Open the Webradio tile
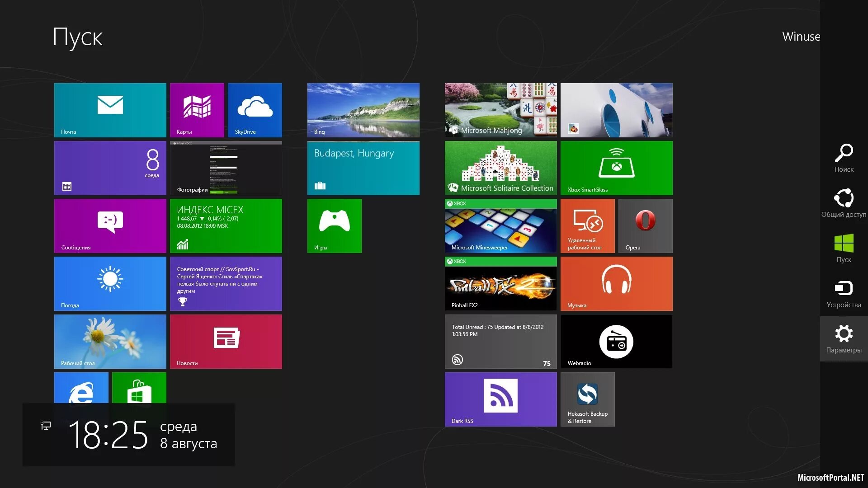This screenshot has height=488, width=868. pyautogui.click(x=616, y=341)
